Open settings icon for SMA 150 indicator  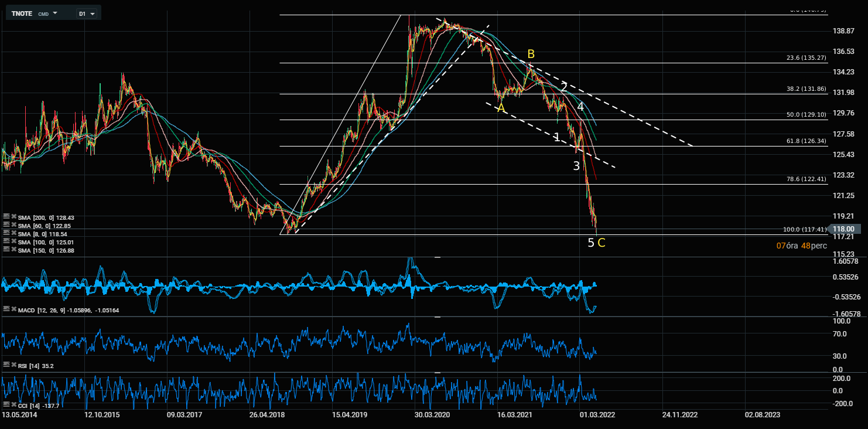tap(6, 249)
